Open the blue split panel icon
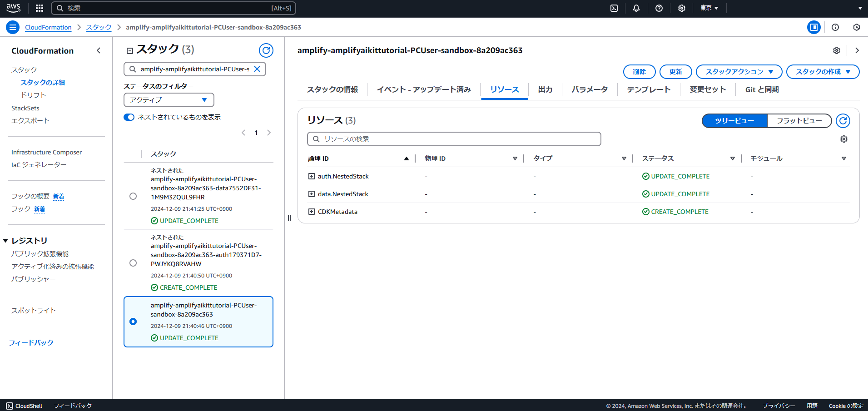This screenshot has height=411, width=868. pos(814,27)
